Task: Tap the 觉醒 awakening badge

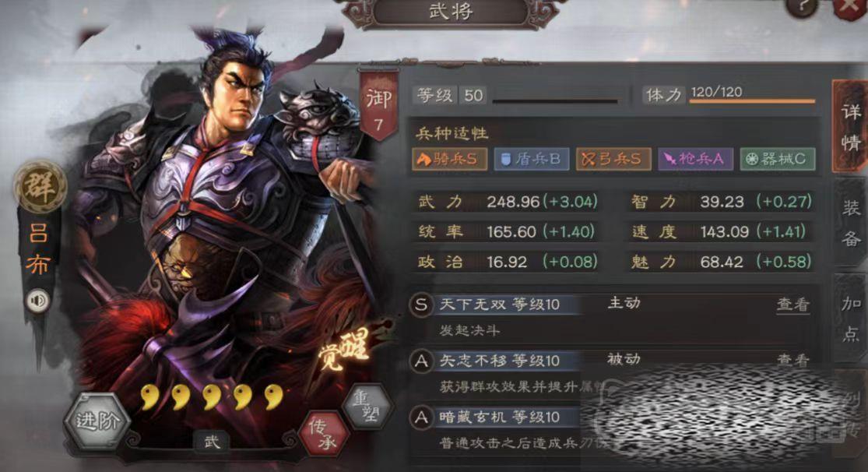Action: click(343, 352)
